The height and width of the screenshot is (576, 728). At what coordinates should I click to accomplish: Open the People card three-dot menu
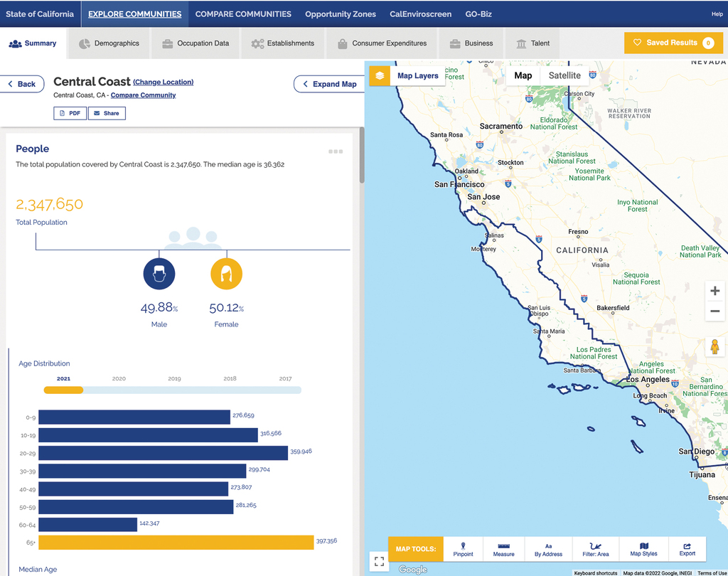click(336, 151)
